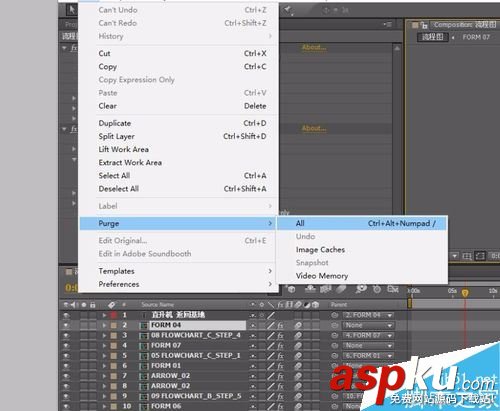Toggle visibility of ARROW_02 layer 7

(66, 376)
